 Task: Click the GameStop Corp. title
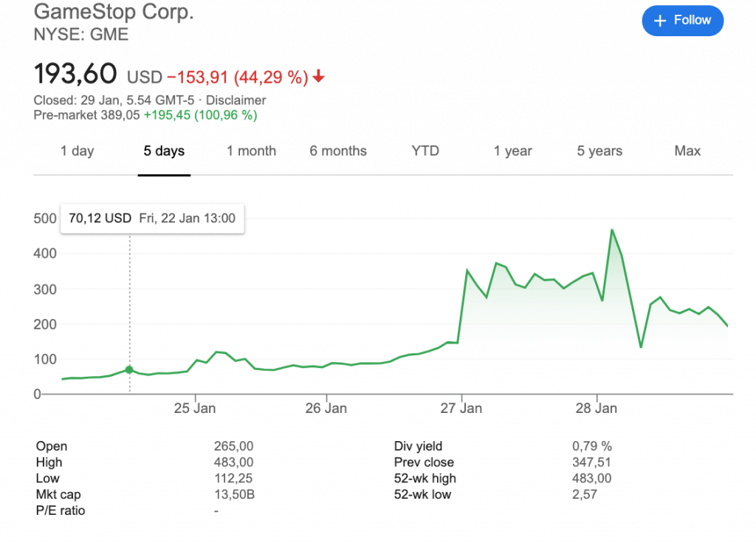tap(114, 13)
